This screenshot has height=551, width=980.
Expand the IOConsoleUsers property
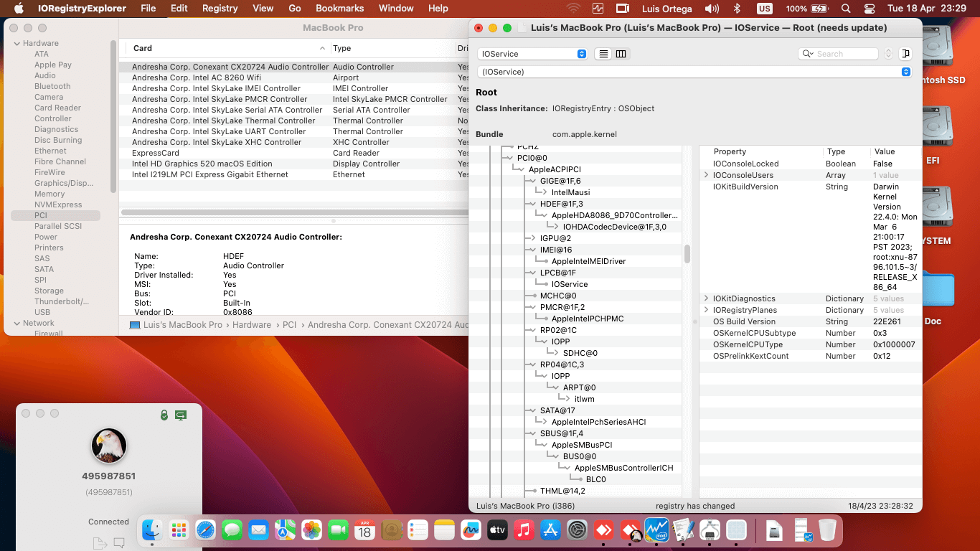[706, 175]
